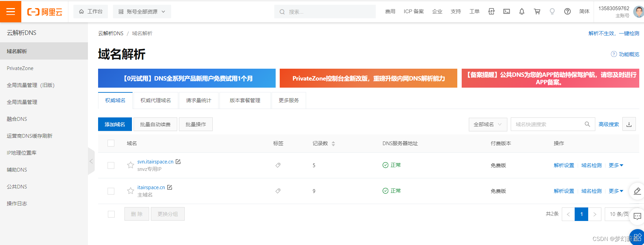
Task: Open the 费用 menu in the top bar
Action: (x=390, y=12)
